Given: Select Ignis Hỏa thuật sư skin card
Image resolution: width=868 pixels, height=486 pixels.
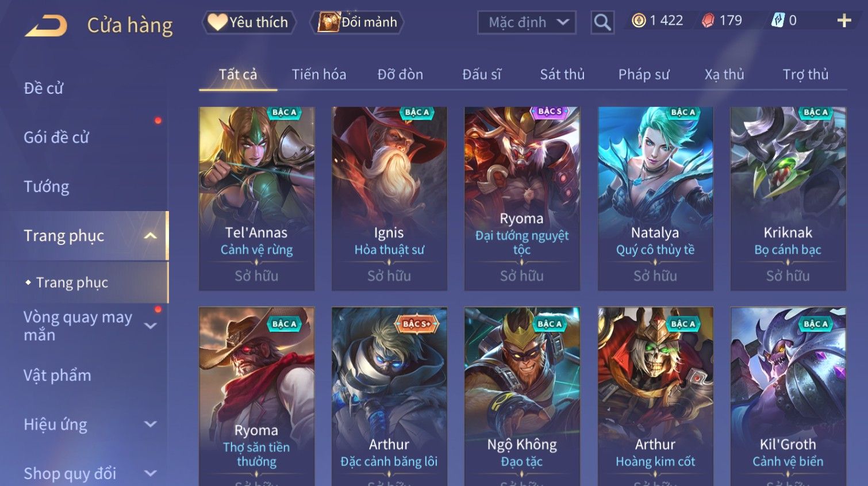Looking at the screenshot, I should pyautogui.click(x=389, y=198).
